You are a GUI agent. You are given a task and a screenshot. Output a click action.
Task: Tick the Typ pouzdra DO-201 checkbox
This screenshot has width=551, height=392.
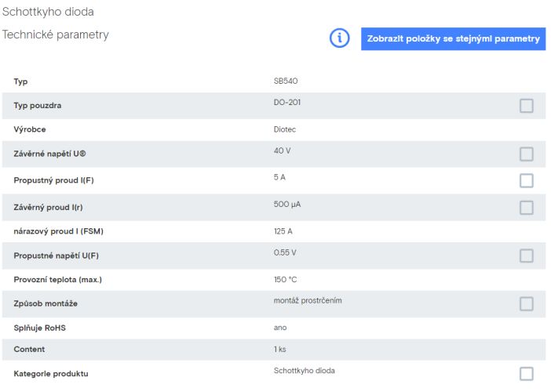[x=527, y=106]
